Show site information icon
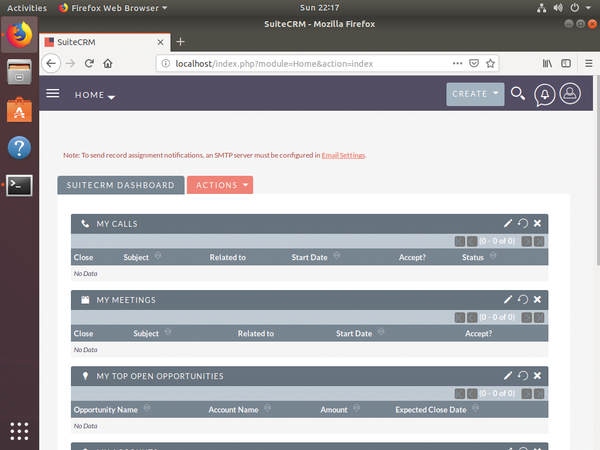The height and width of the screenshot is (450, 600). coord(166,64)
